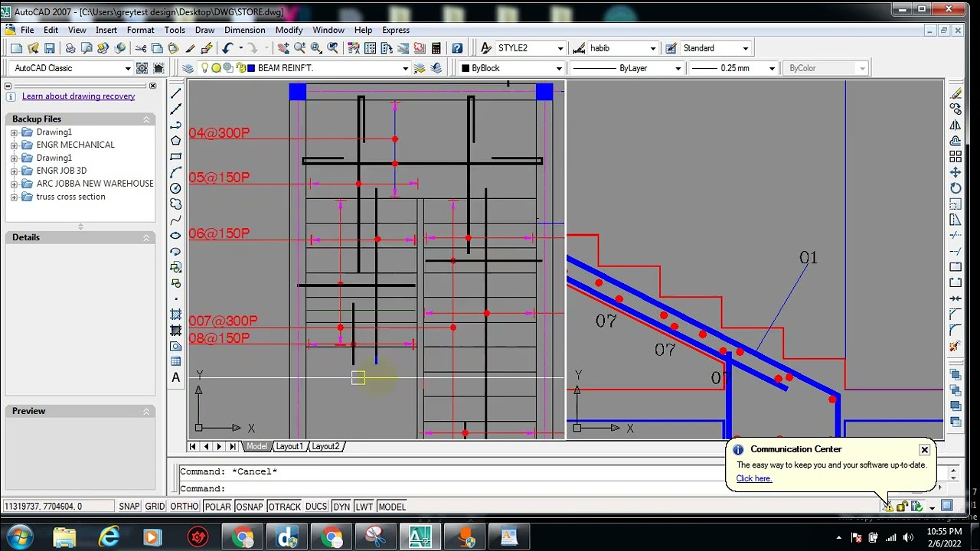Open the ByLayer linetype dropdown
The width and height of the screenshot is (980, 551).
(x=678, y=68)
